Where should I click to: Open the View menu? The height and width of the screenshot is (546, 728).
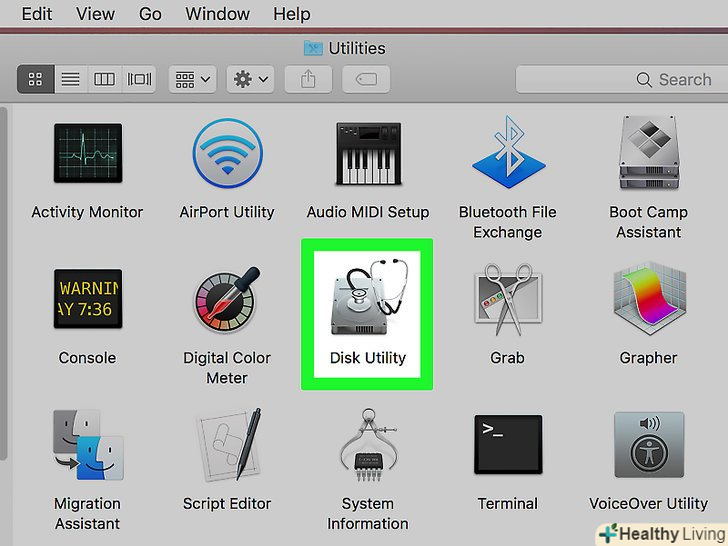(95, 14)
